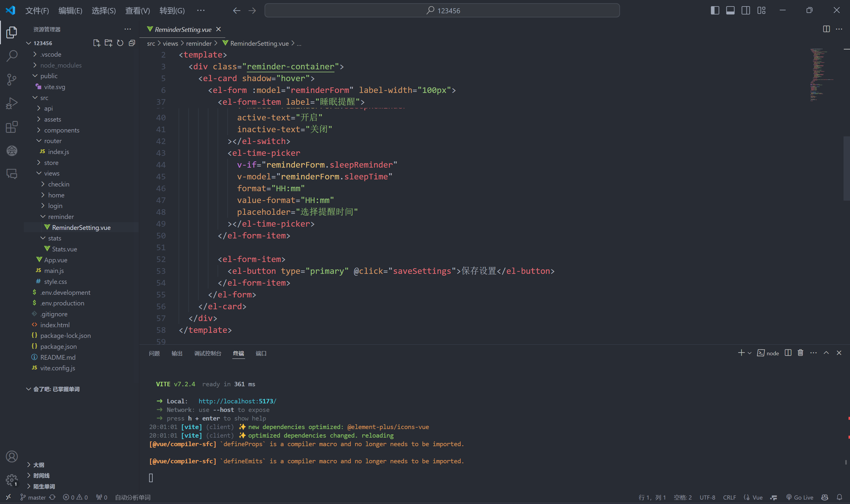Open the localhost:5173 link in terminal
Screen dimensions: 850x504
[237, 401]
